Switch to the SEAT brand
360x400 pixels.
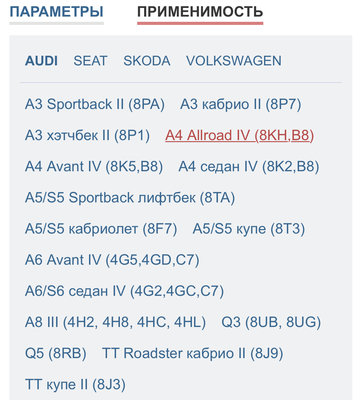point(90,61)
